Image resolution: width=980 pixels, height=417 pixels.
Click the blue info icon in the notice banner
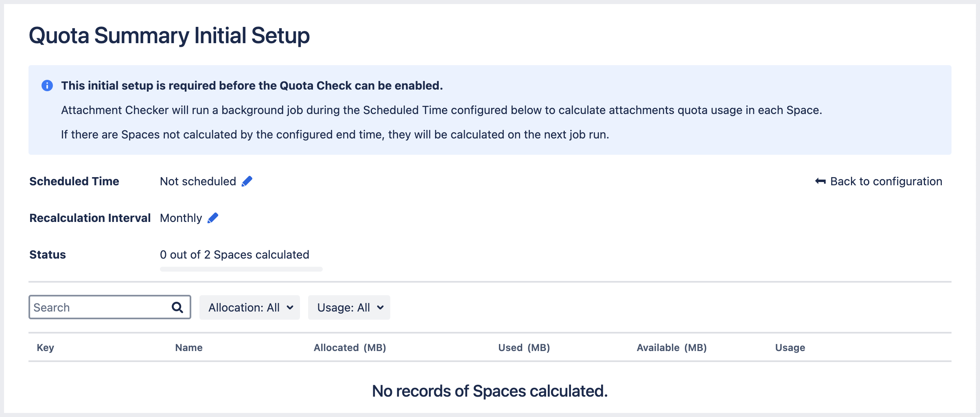tap(47, 86)
